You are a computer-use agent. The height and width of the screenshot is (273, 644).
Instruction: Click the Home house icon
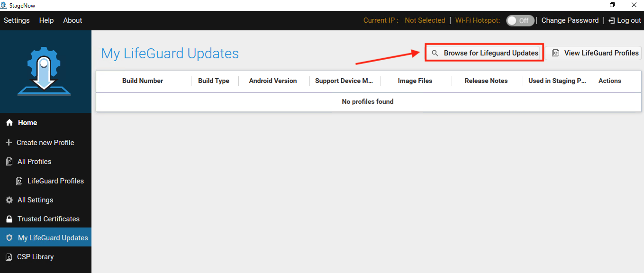pos(9,123)
